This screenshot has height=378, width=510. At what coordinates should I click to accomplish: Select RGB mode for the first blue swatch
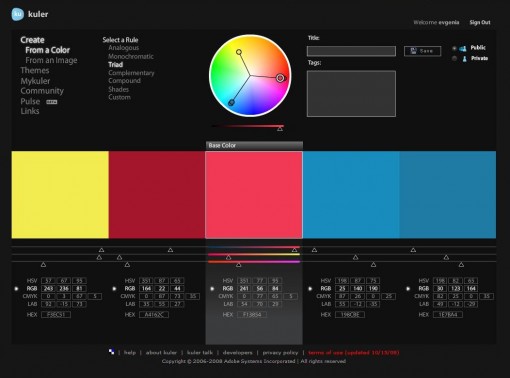[x=310, y=289]
